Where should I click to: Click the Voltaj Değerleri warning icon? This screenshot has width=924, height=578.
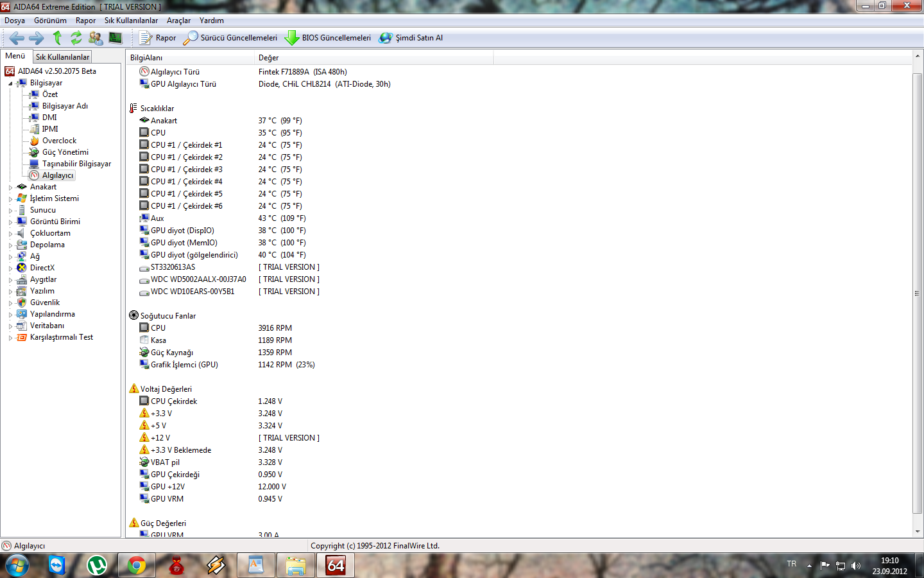(133, 389)
